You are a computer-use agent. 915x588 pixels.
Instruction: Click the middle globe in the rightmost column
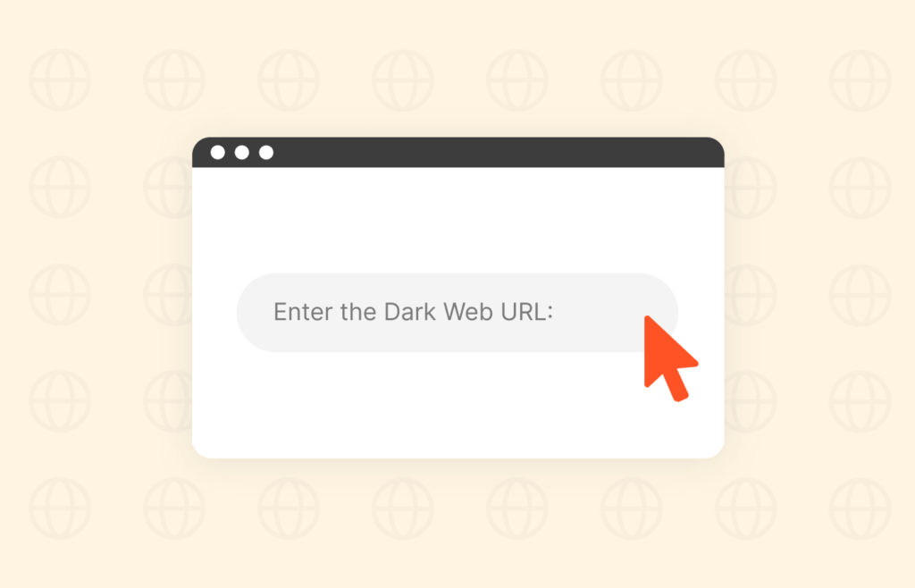click(860, 295)
